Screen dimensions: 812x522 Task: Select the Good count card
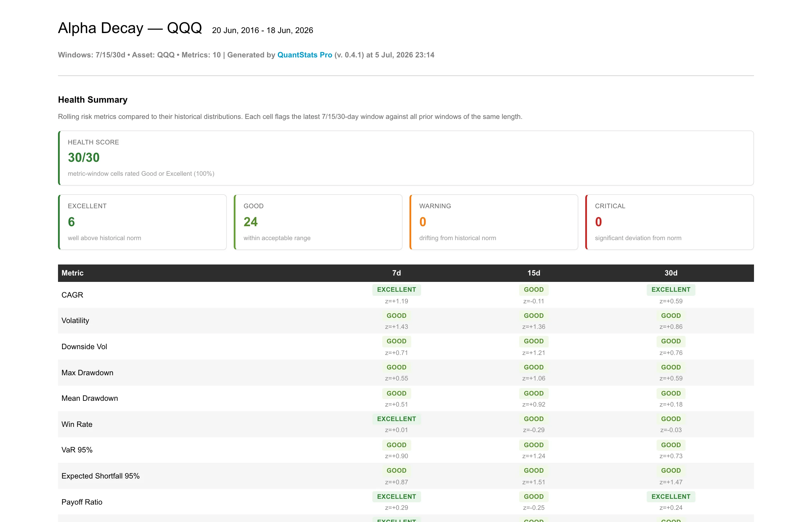point(318,222)
